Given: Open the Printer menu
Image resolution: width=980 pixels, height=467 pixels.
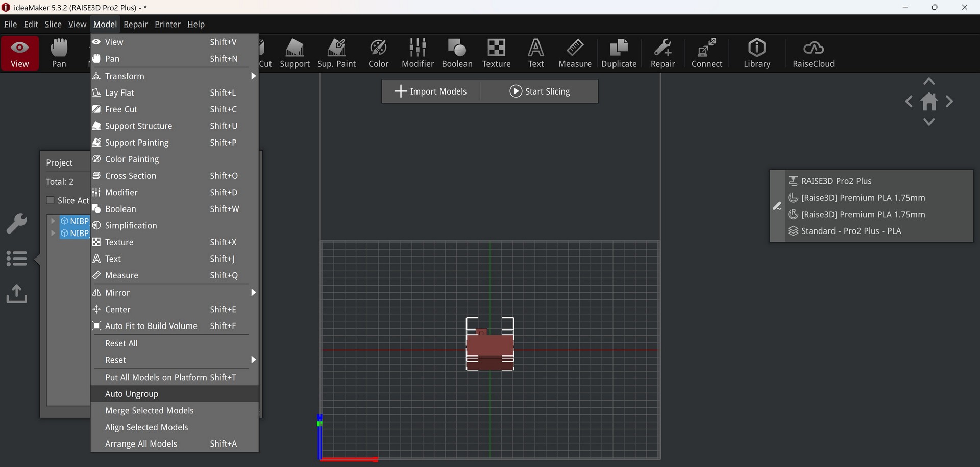Looking at the screenshot, I should (167, 24).
